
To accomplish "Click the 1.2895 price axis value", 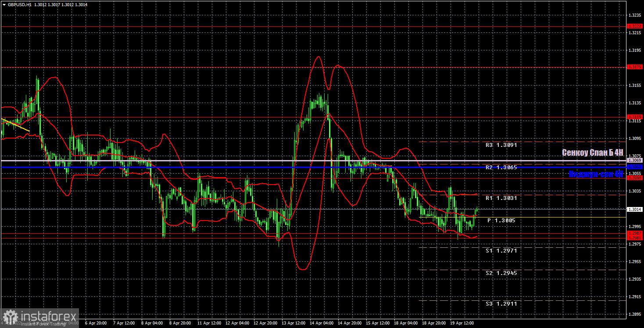I will [x=635, y=314].
